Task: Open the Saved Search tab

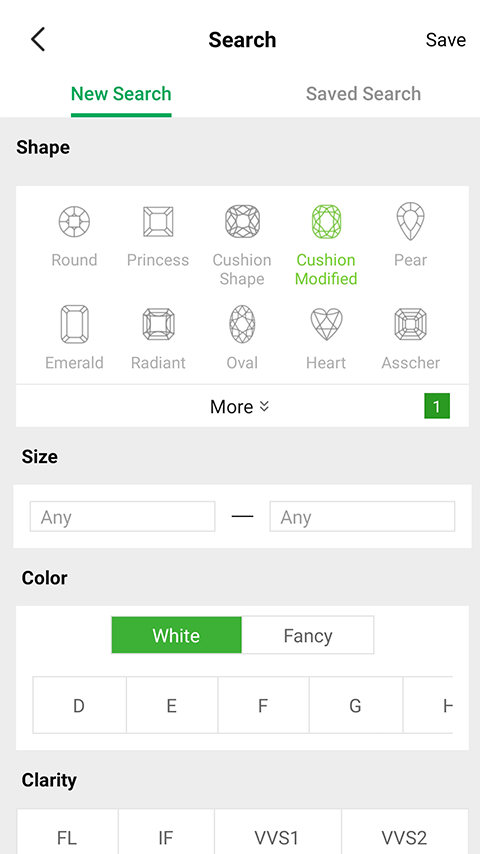Action: pos(363,94)
